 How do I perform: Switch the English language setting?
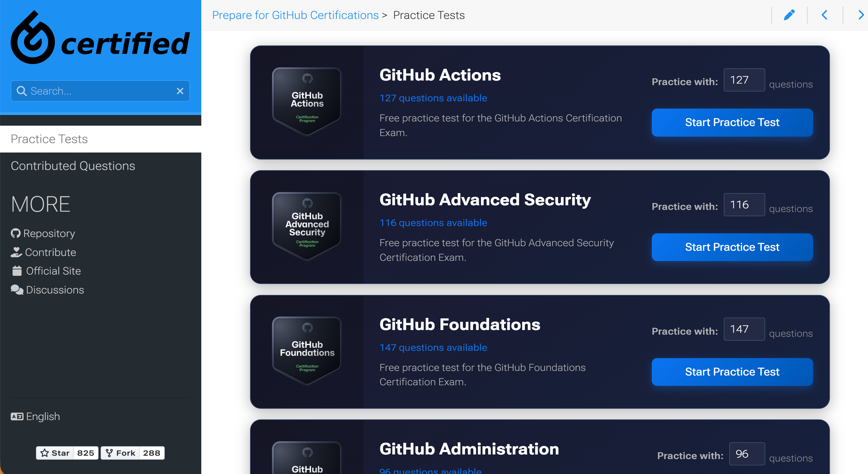coord(35,416)
